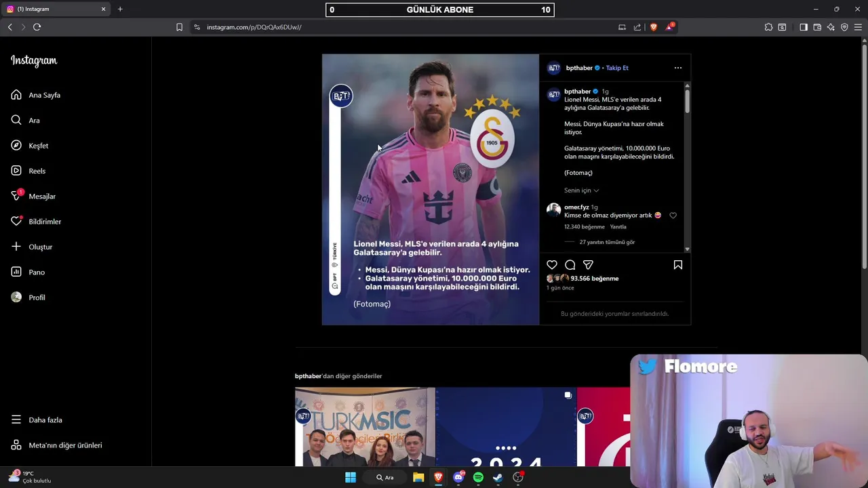Open the 2024 carousel post thumbnail
The width and height of the screenshot is (868, 488).
(506, 427)
